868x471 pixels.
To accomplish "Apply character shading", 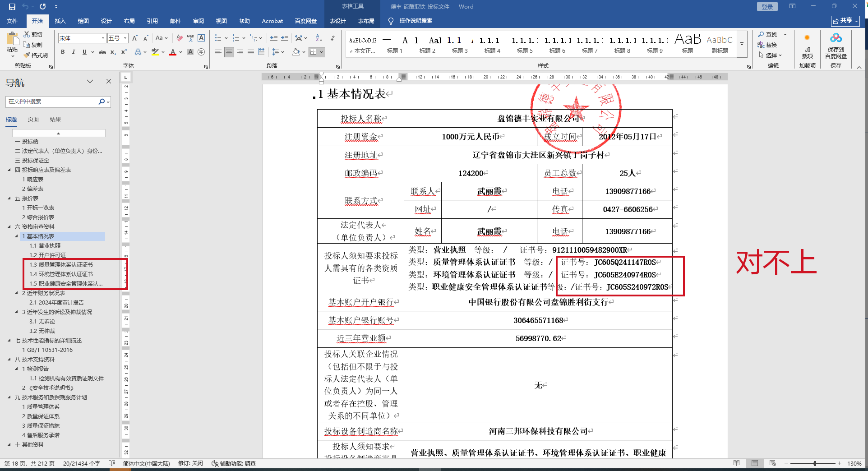I will pos(190,52).
